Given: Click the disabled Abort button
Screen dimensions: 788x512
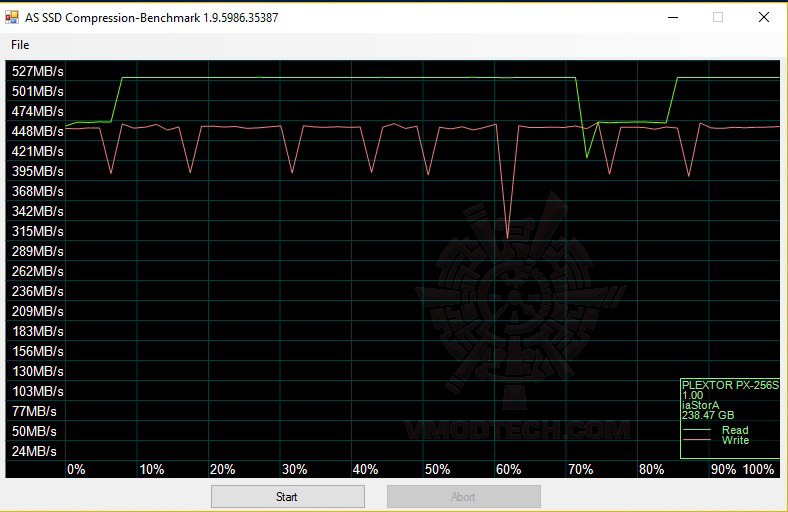Looking at the screenshot, I should (x=463, y=496).
